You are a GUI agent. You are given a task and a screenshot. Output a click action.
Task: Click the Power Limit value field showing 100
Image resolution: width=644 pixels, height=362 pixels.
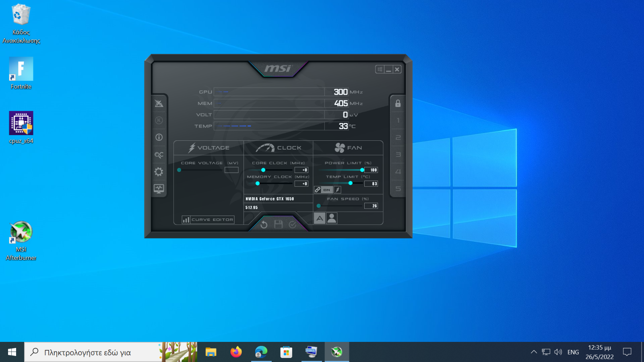pyautogui.click(x=371, y=170)
